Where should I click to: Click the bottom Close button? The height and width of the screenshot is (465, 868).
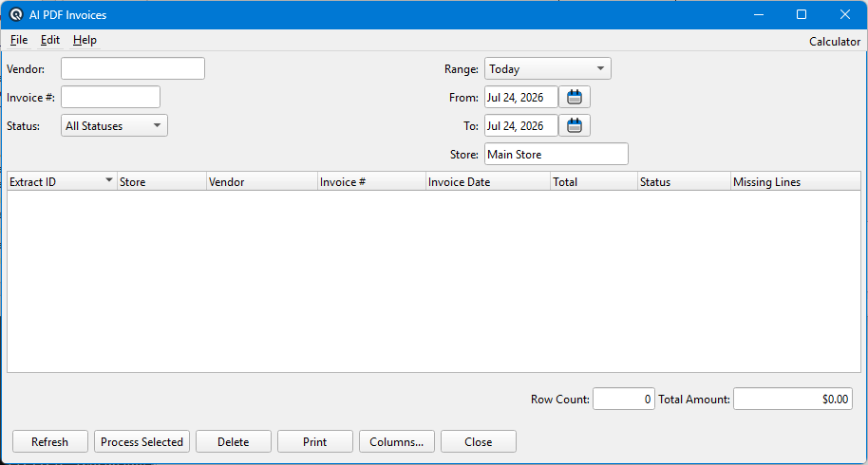[x=479, y=442]
